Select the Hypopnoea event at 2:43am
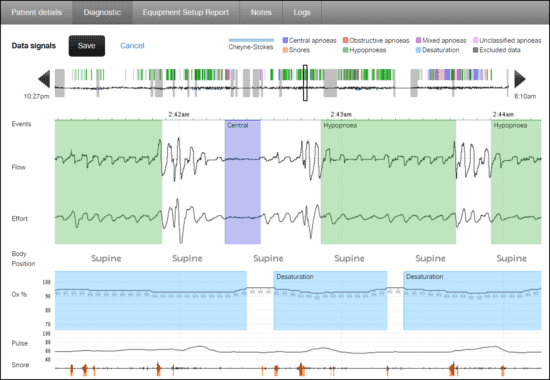The width and height of the screenshot is (550, 380). [388, 182]
